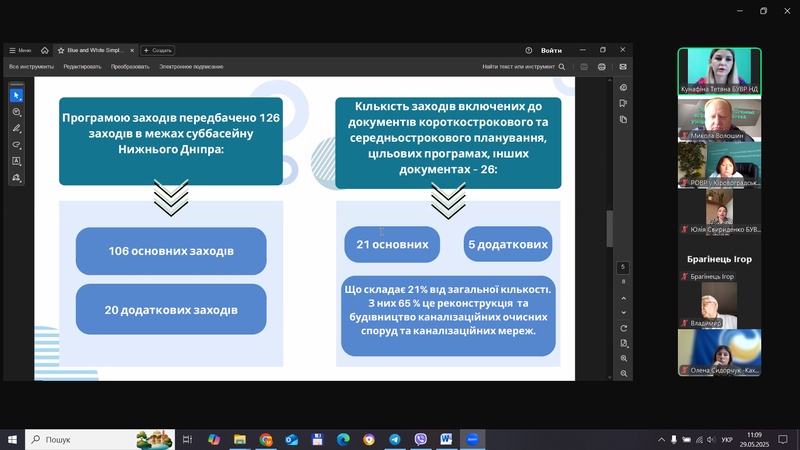Switch to Blue and White Simpl tab
This screenshot has width=800, height=450.
click(95, 51)
